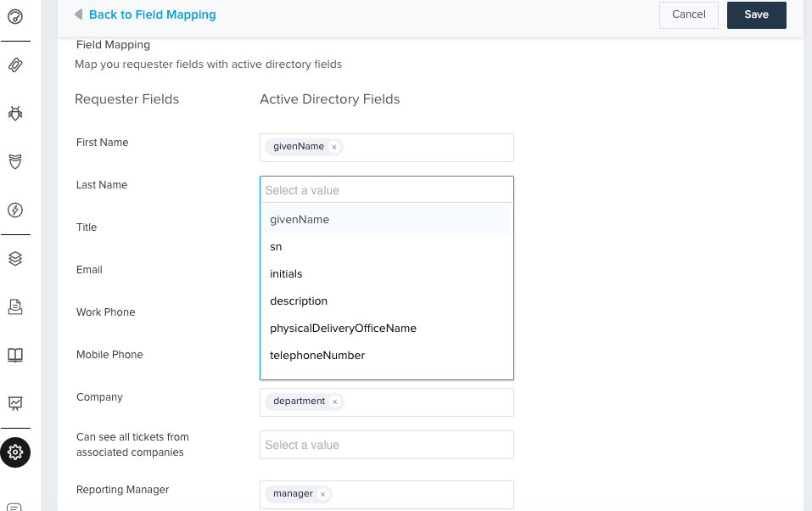This screenshot has width=812, height=511.
Task: Open the releases lightning icon in sidebar
Action: [15, 210]
